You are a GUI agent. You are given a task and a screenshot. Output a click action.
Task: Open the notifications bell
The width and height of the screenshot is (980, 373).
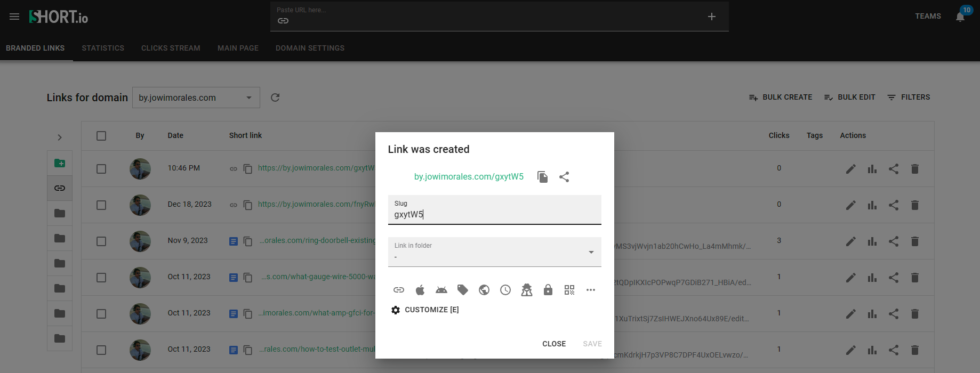pyautogui.click(x=960, y=17)
